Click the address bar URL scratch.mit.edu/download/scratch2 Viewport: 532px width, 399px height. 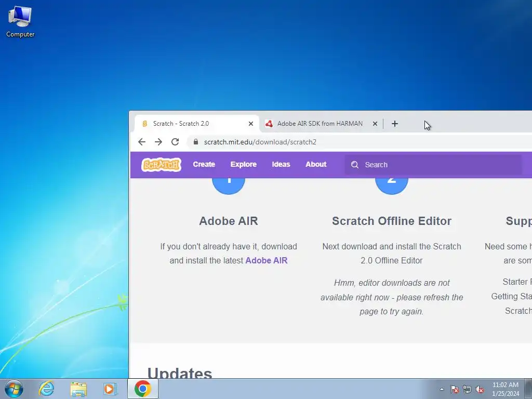tap(260, 142)
